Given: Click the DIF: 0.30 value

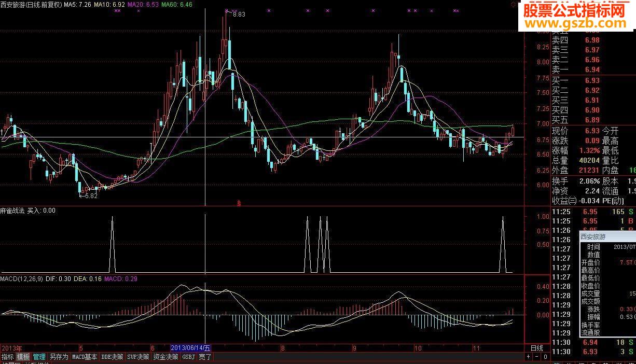Looking at the screenshot, I should tap(58, 279).
